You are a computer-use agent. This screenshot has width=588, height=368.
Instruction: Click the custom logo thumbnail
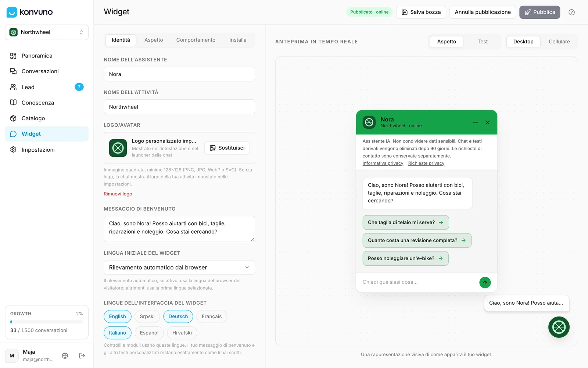(118, 148)
